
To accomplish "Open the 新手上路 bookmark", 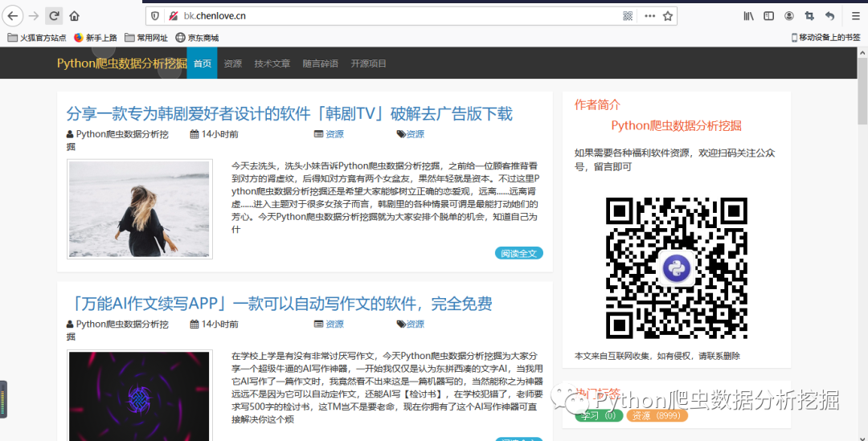I will pyautogui.click(x=95, y=38).
